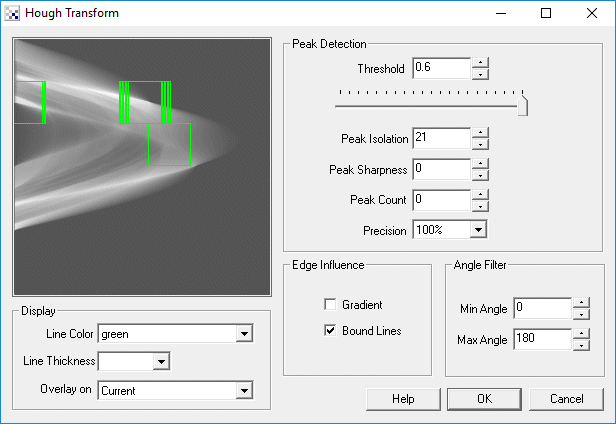616x424 pixels.
Task: Expand the Line Thickness dropdown
Action: point(161,361)
